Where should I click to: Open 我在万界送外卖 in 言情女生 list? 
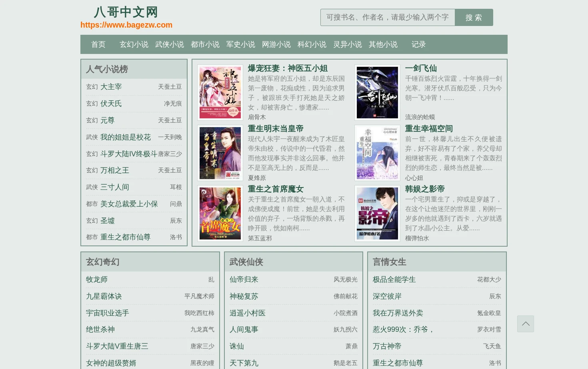[398, 313]
